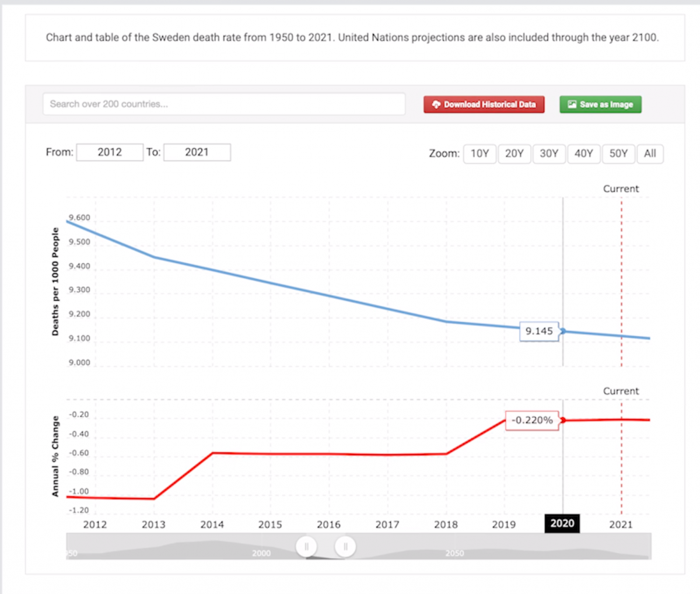Click the Save as Image button
The height and width of the screenshot is (594, 700).
coord(600,104)
